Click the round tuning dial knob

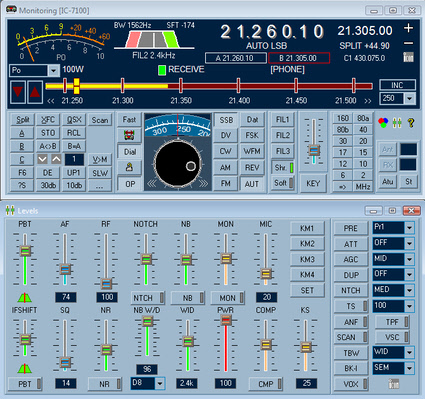(x=178, y=163)
